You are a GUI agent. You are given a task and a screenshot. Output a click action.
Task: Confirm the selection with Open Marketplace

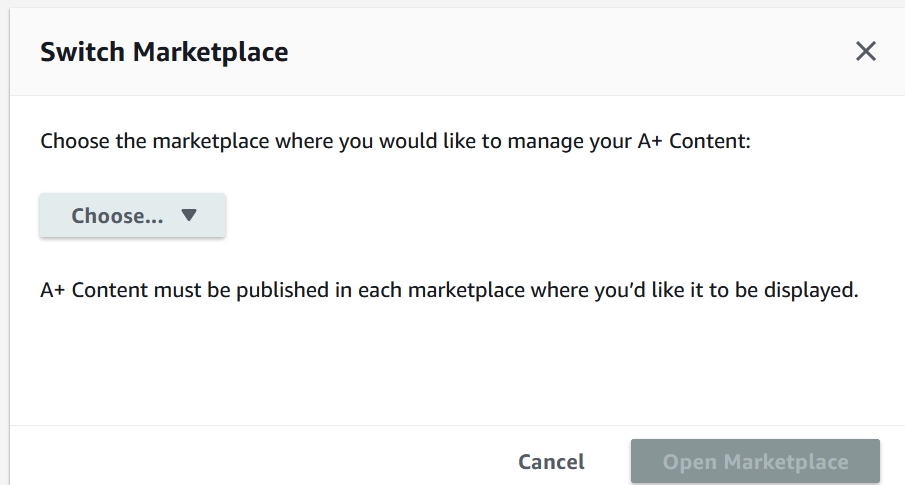tap(755, 462)
